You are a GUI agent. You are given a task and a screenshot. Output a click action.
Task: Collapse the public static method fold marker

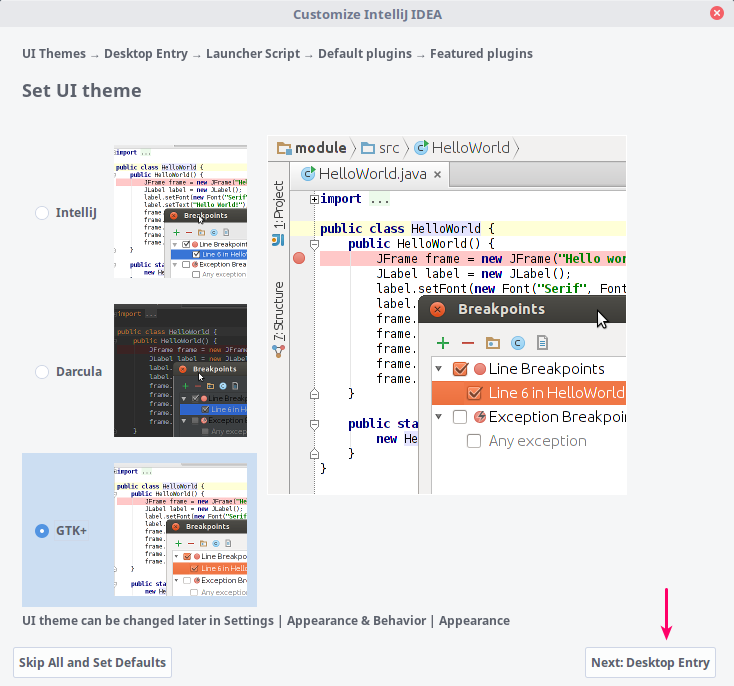coord(314,424)
